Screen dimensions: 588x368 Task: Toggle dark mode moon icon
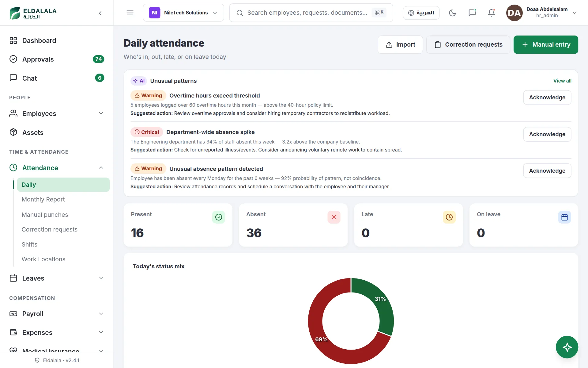(x=452, y=13)
